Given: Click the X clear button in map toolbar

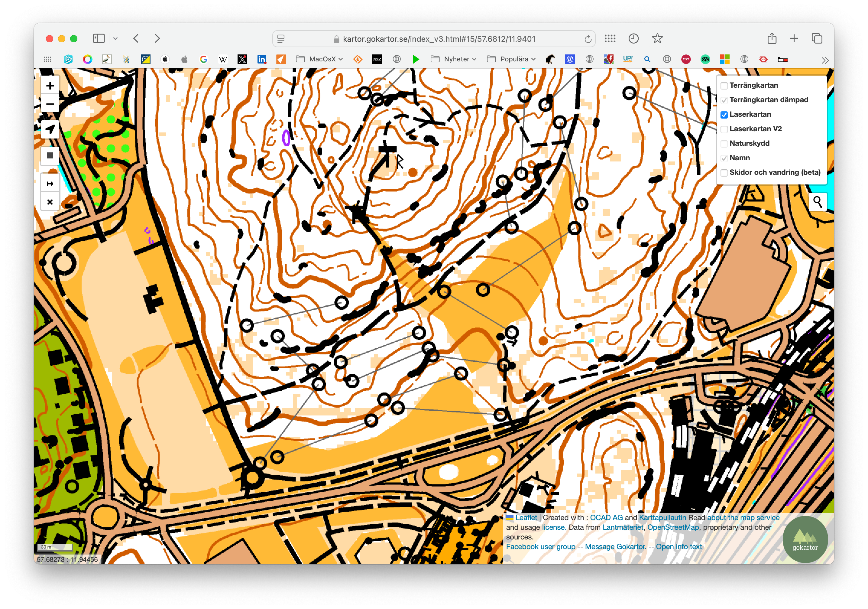Looking at the screenshot, I should [x=50, y=202].
